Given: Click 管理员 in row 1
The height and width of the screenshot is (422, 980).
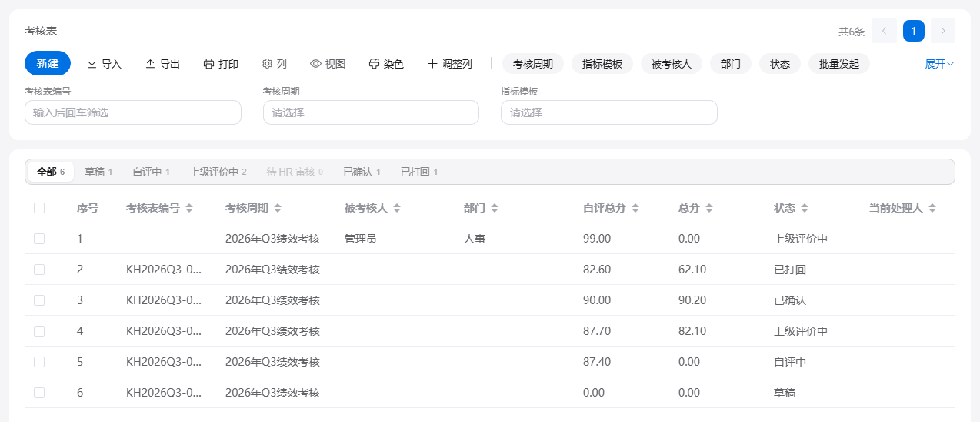Looking at the screenshot, I should (x=361, y=239).
